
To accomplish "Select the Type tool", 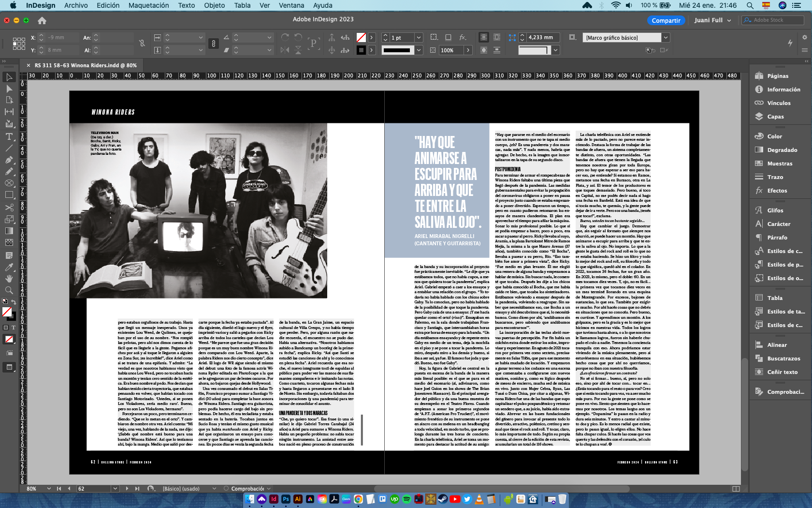I will click(9, 136).
